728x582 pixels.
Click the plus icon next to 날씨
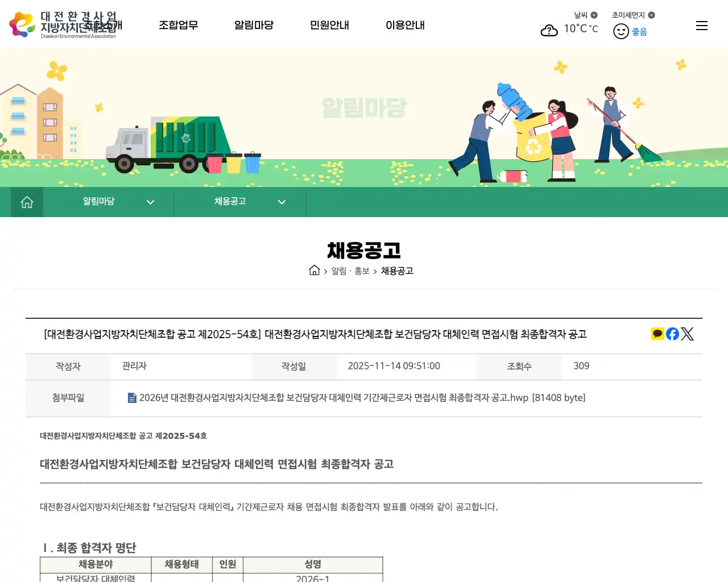tap(593, 15)
